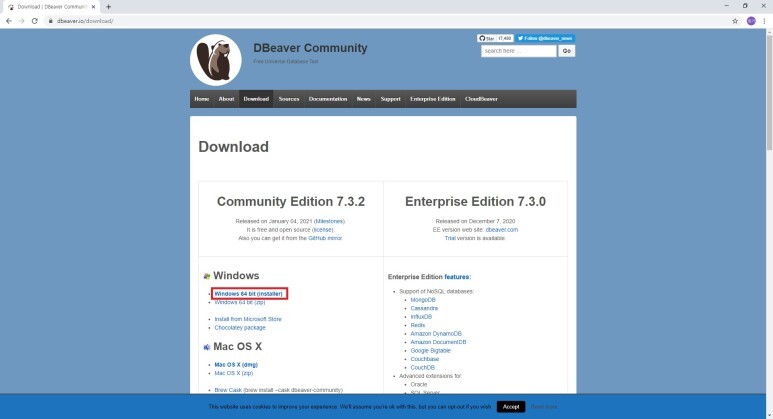Open the Documentation menu item
Screen dimensions: 773x419
pyautogui.click(x=328, y=99)
